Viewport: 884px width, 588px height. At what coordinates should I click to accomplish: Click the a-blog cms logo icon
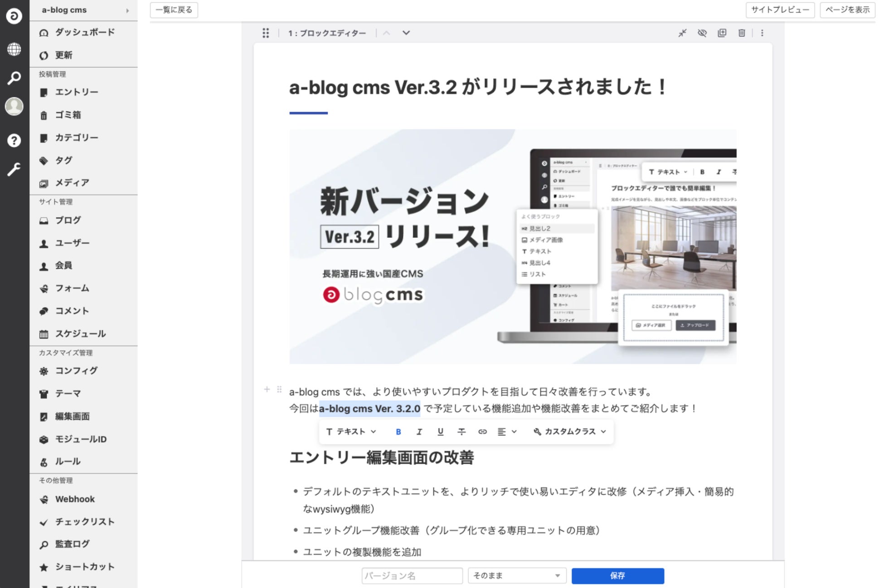14,16
